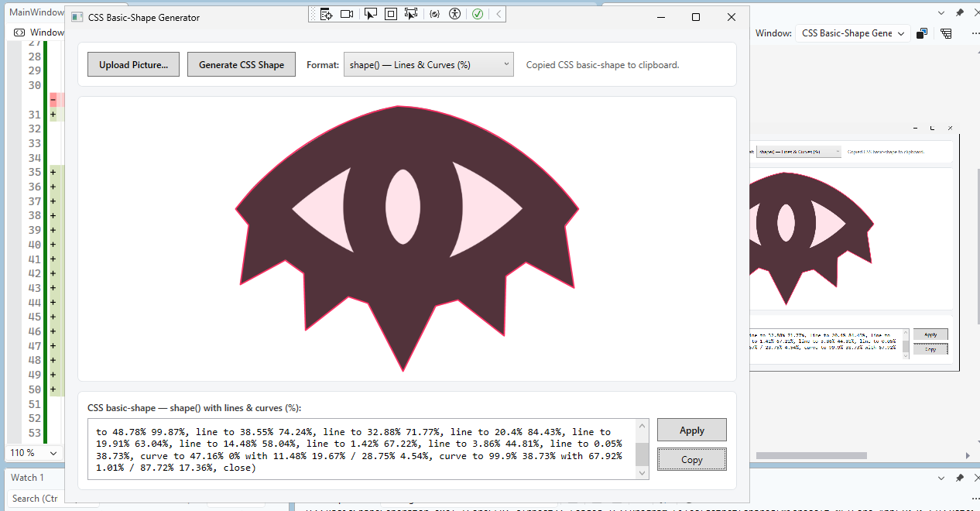Screen dimensions: 980x511
Task: Click the pink oval pupil in the shape
Action: 403,207
